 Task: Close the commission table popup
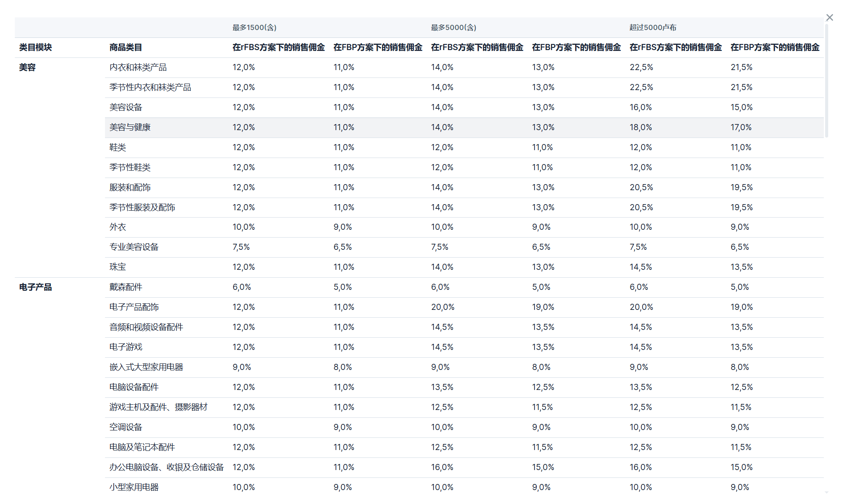(829, 17)
